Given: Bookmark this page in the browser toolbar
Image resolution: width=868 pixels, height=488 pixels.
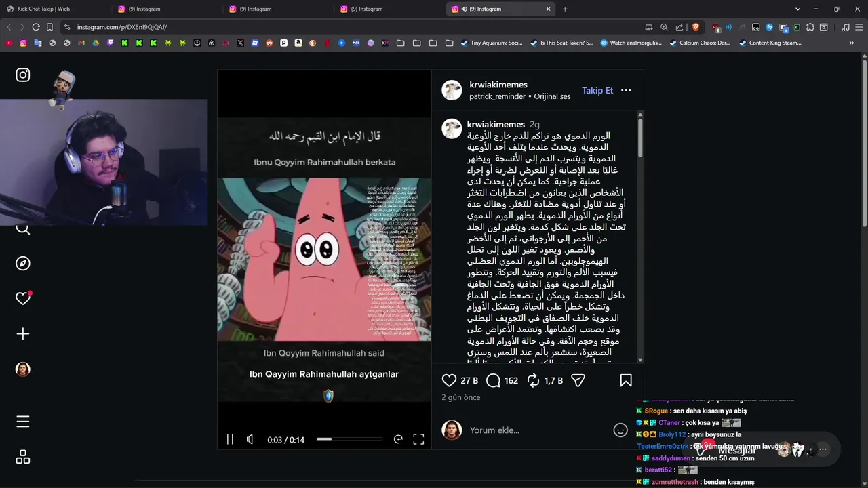Looking at the screenshot, I should pyautogui.click(x=50, y=27).
